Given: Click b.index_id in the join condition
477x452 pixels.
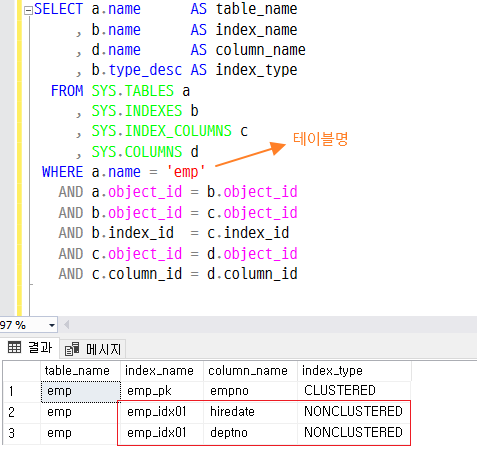Looking at the screenshot, I should (133, 233).
